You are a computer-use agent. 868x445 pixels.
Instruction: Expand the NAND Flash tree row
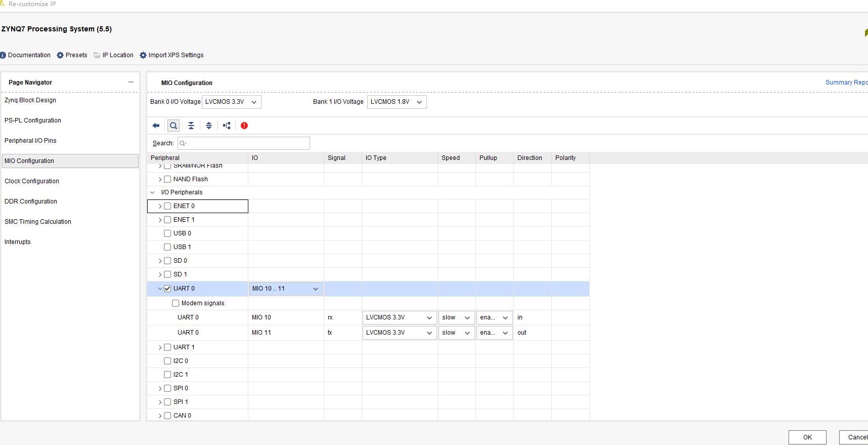pyautogui.click(x=160, y=179)
